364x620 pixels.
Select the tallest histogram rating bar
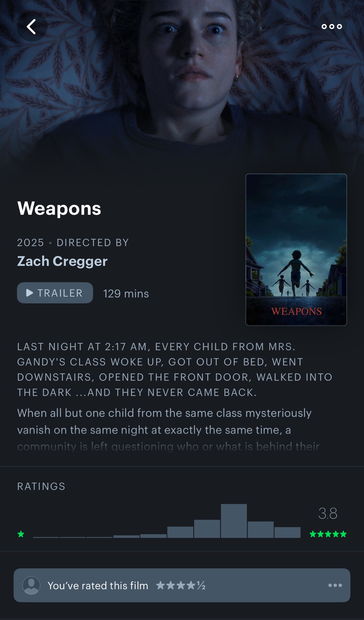point(234,521)
